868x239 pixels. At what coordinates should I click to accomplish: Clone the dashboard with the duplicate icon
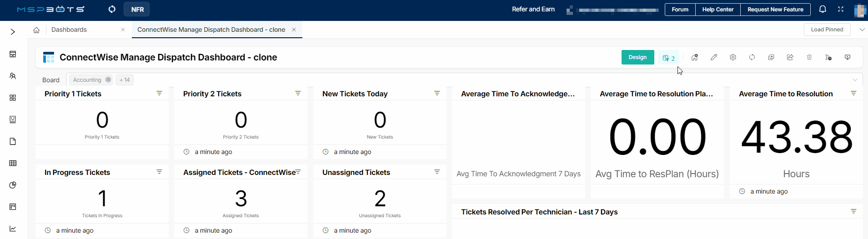pos(771,57)
